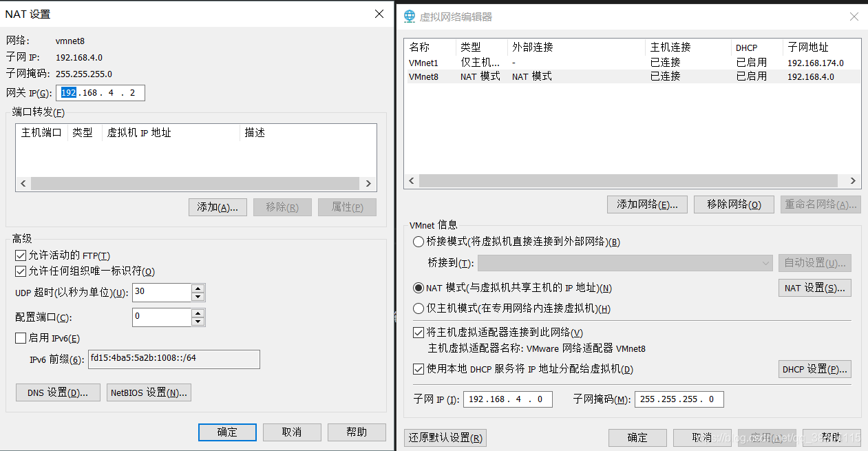Select 仅主机模式 radio button

click(418, 308)
